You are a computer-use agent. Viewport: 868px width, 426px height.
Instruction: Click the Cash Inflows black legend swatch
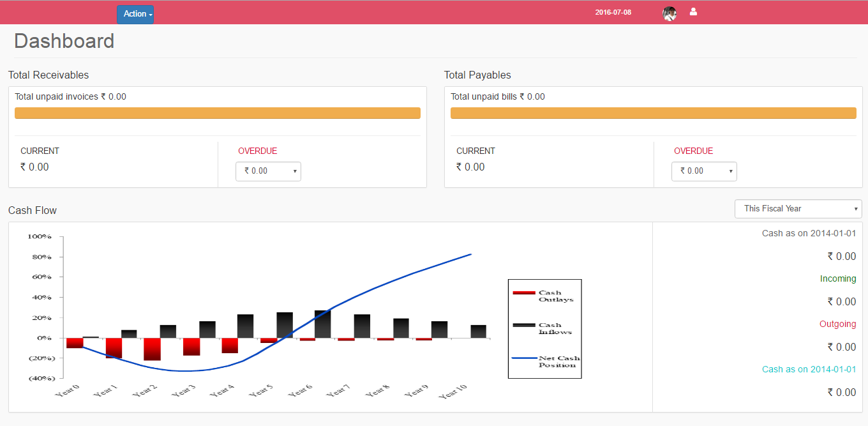tap(523, 325)
